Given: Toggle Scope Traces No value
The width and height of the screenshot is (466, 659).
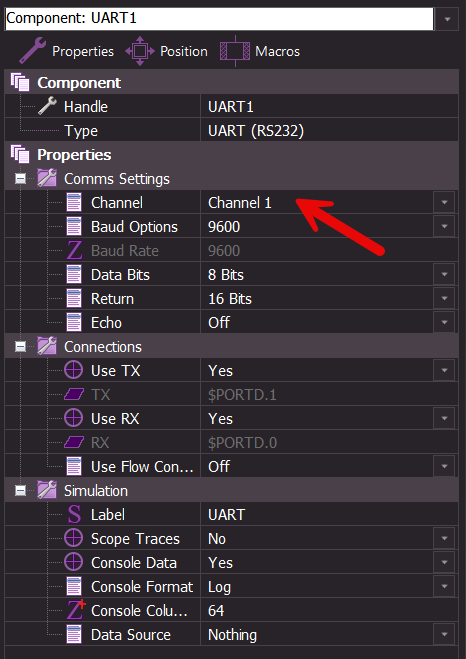Looking at the screenshot, I should click(330, 539).
